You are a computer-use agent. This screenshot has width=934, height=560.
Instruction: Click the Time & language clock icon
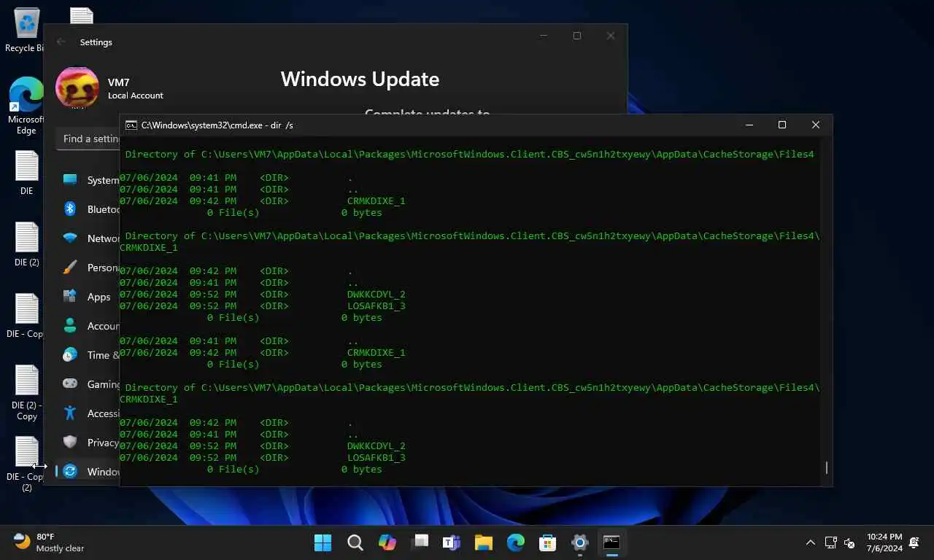click(70, 355)
